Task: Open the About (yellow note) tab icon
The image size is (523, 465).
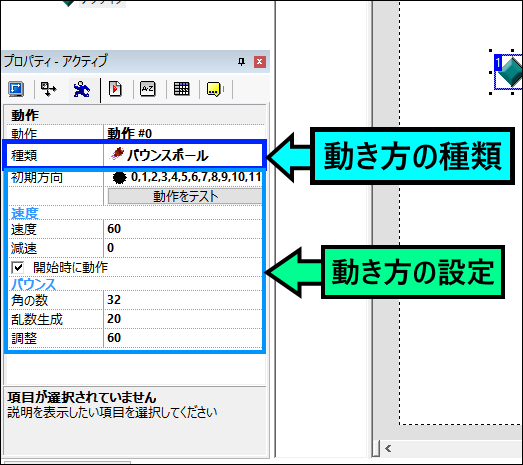Action: tap(215, 89)
